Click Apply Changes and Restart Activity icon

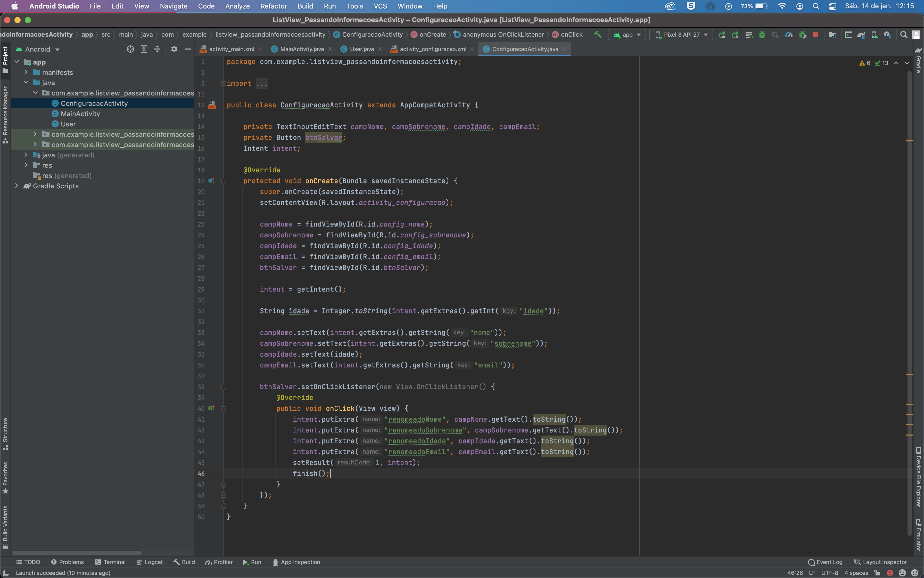point(735,35)
